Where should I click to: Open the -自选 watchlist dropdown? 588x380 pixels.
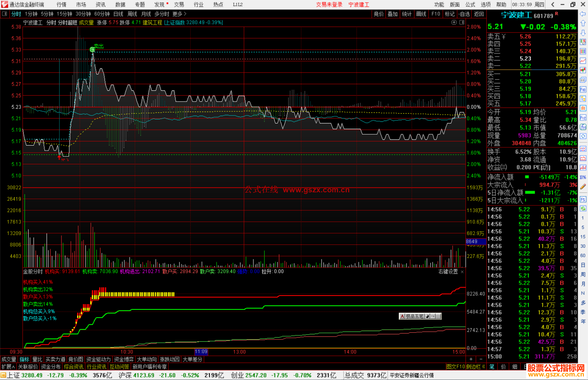tap(464, 14)
